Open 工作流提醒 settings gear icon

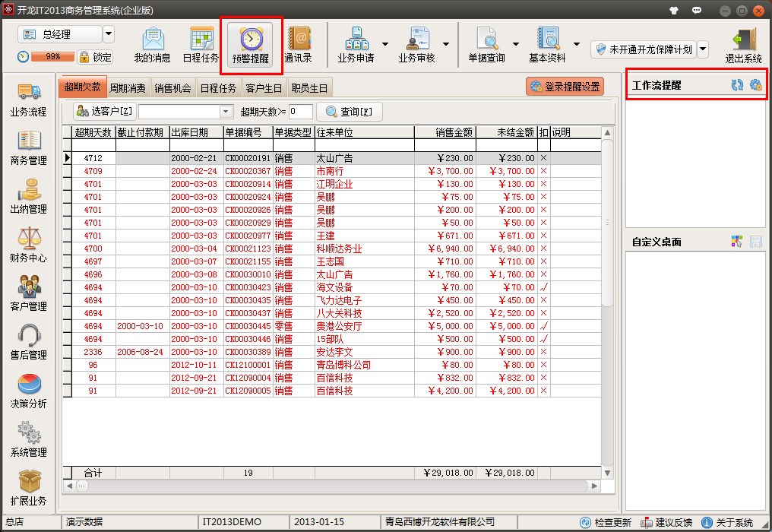756,85
